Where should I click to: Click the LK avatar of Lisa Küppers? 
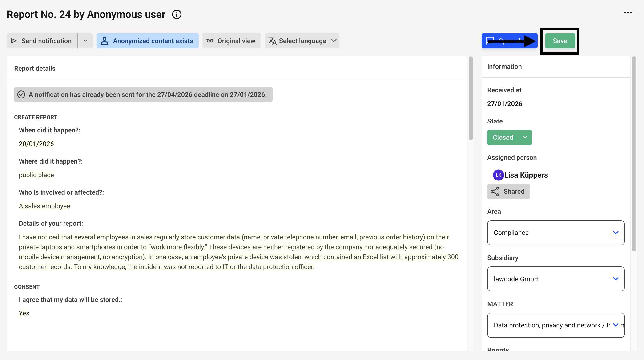(x=498, y=175)
